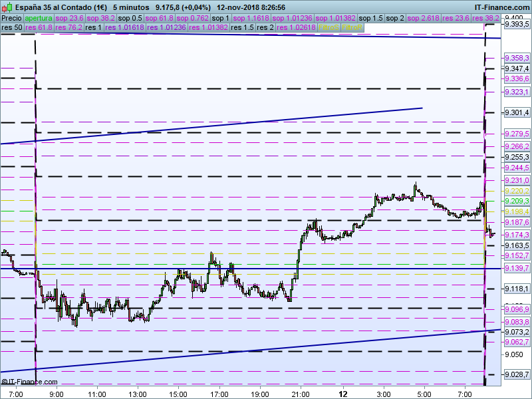Select the 9.174,3 price axis label

pos(517,235)
